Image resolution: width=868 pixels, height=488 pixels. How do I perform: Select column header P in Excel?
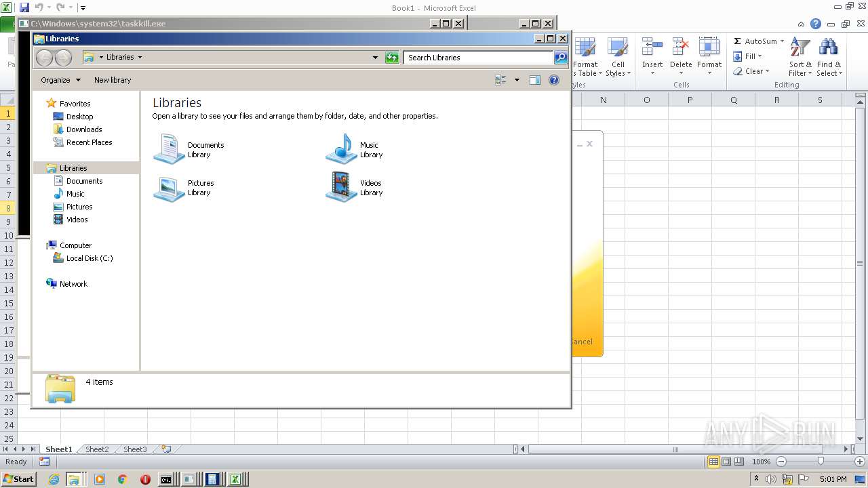click(x=690, y=100)
